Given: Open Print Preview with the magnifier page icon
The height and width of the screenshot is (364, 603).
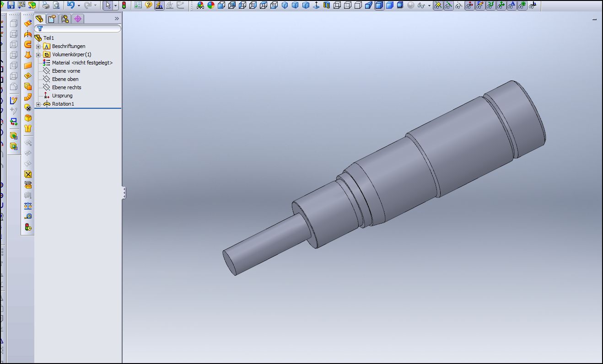Looking at the screenshot, I should coord(56,5).
